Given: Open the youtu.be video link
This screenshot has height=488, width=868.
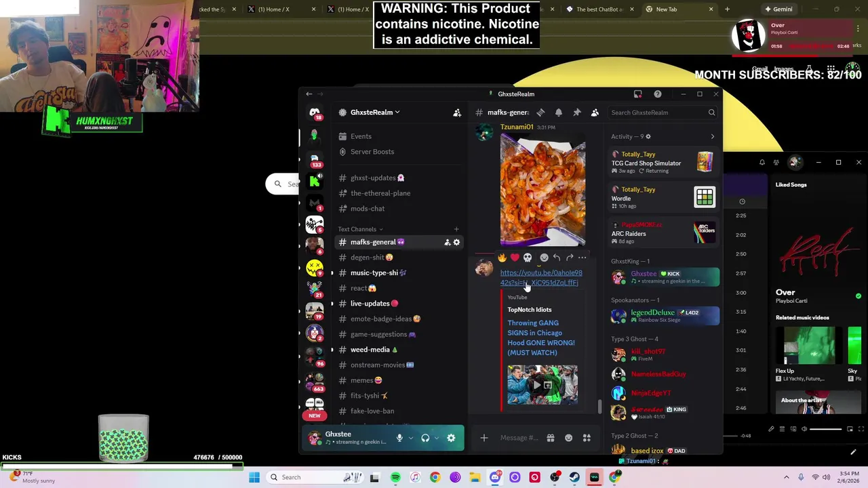Looking at the screenshot, I should tap(540, 278).
